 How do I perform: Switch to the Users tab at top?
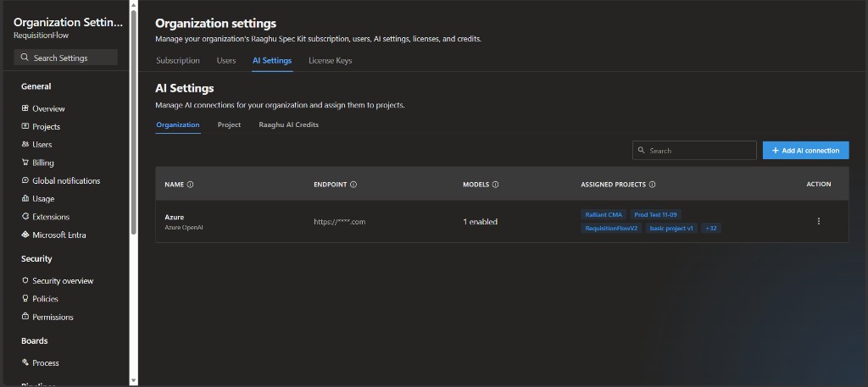pos(226,61)
